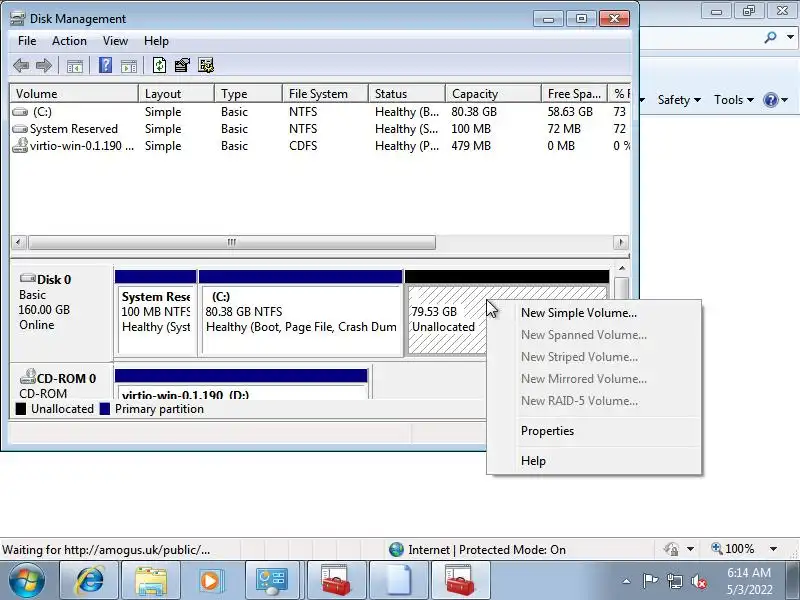
Task: Open the Windows Start orb
Action: coord(27,580)
